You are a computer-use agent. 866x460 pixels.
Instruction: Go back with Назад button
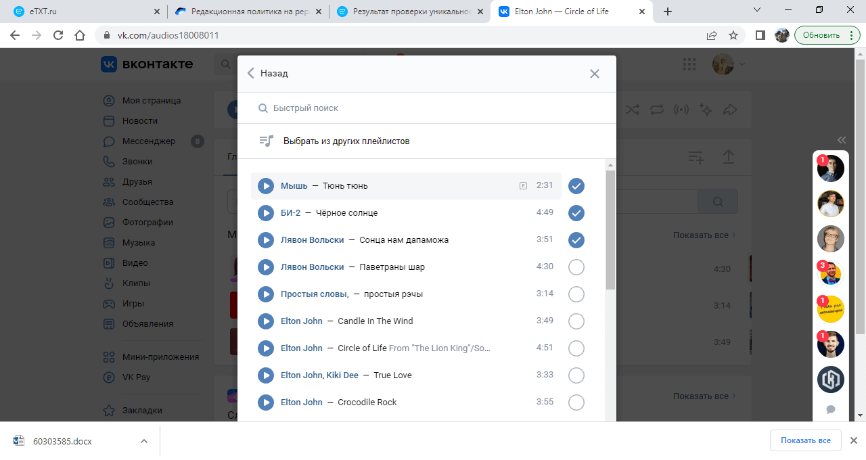tap(267, 73)
